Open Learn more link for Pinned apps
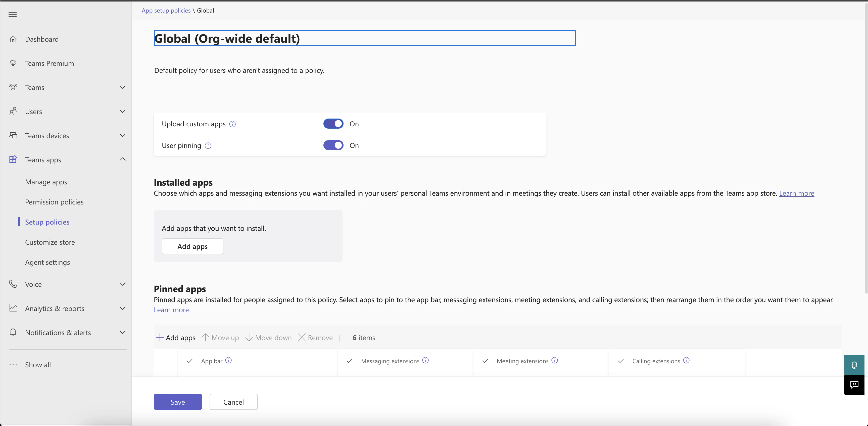Screen dimensions: 868x426 (x=171, y=310)
